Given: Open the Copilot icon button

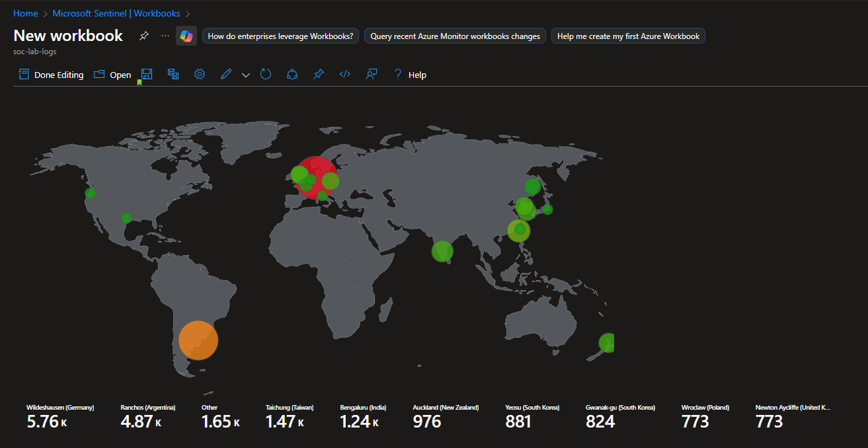Looking at the screenshot, I should 186,36.
